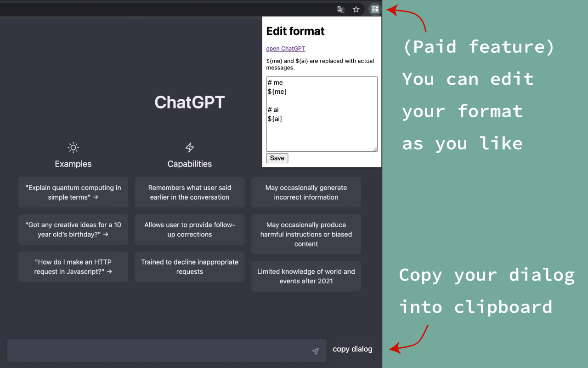Click the "copy dialog" button
Screen dimensions: 588x368
pyautogui.click(x=352, y=349)
